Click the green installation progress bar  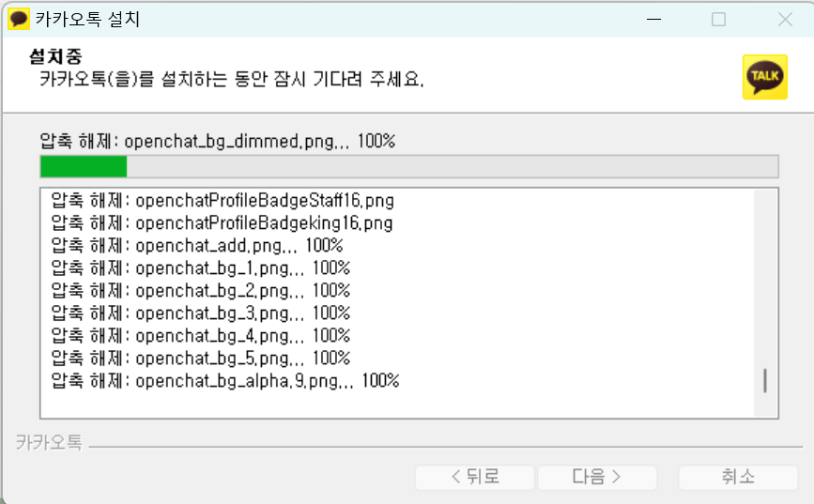pyautogui.click(x=409, y=167)
